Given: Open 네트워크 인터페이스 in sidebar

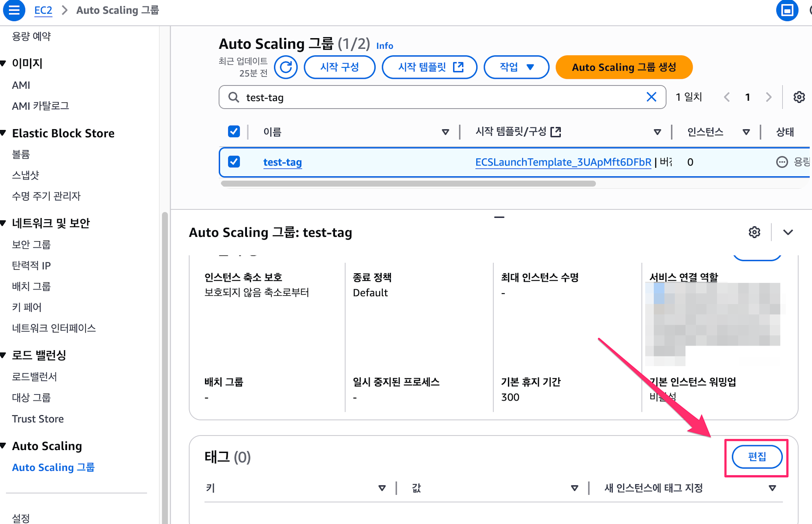Looking at the screenshot, I should tap(54, 328).
